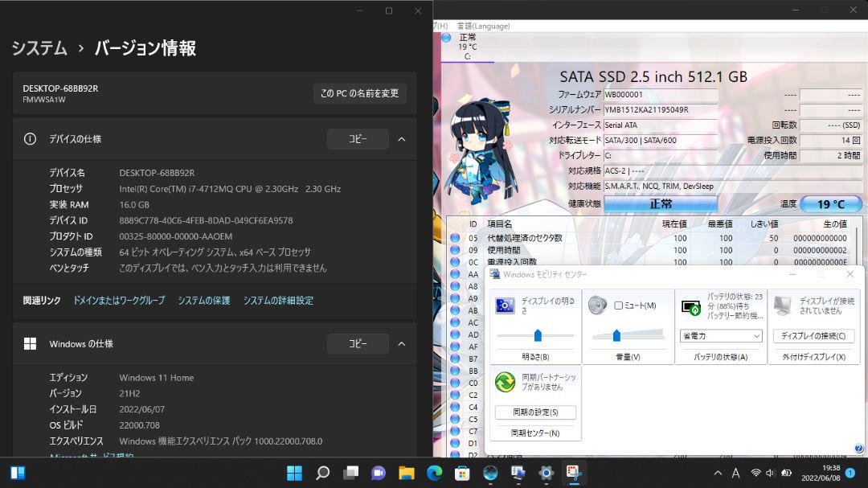Open Task View in the taskbar
868x488 pixels.
(x=350, y=473)
